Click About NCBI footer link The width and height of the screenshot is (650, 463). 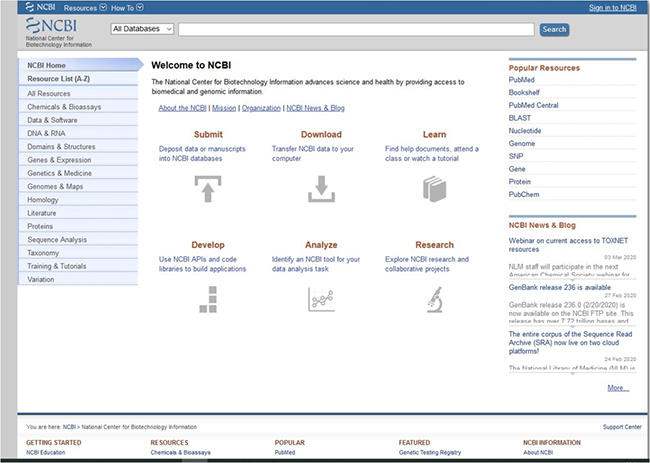coord(538,453)
